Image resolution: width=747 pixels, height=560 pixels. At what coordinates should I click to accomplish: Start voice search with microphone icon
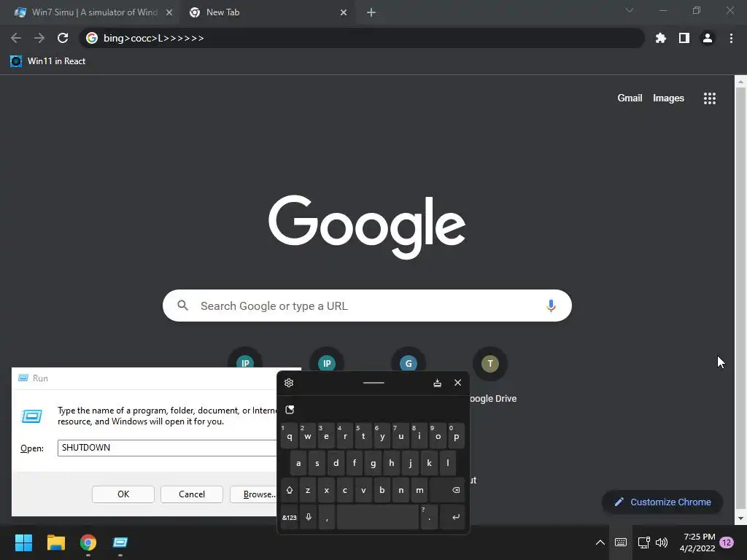coord(551,306)
